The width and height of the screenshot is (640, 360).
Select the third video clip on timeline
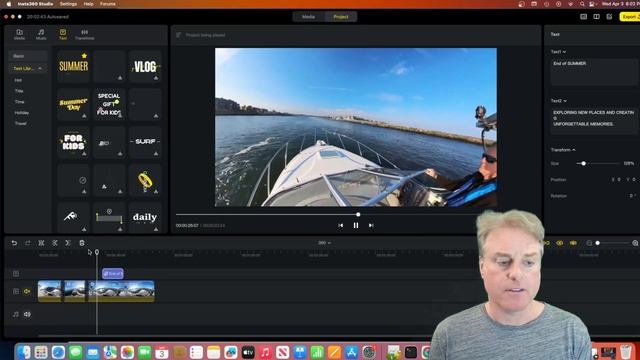tap(122, 291)
